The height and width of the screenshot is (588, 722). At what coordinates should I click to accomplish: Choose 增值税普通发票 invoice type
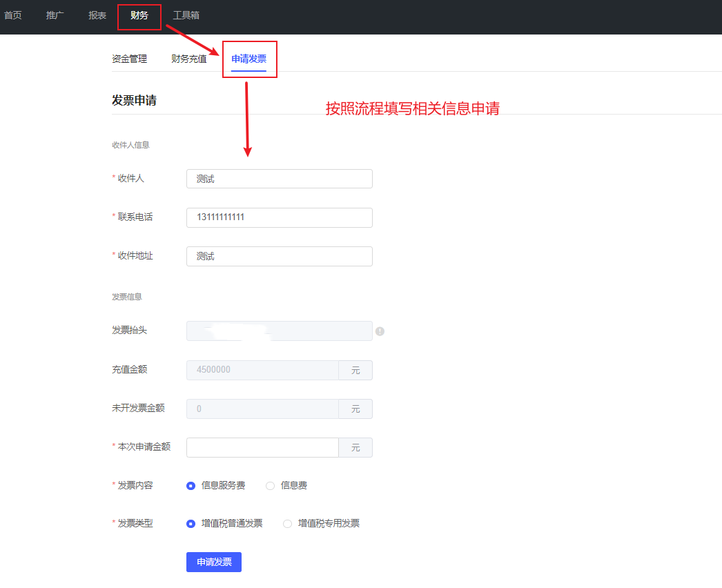point(191,524)
